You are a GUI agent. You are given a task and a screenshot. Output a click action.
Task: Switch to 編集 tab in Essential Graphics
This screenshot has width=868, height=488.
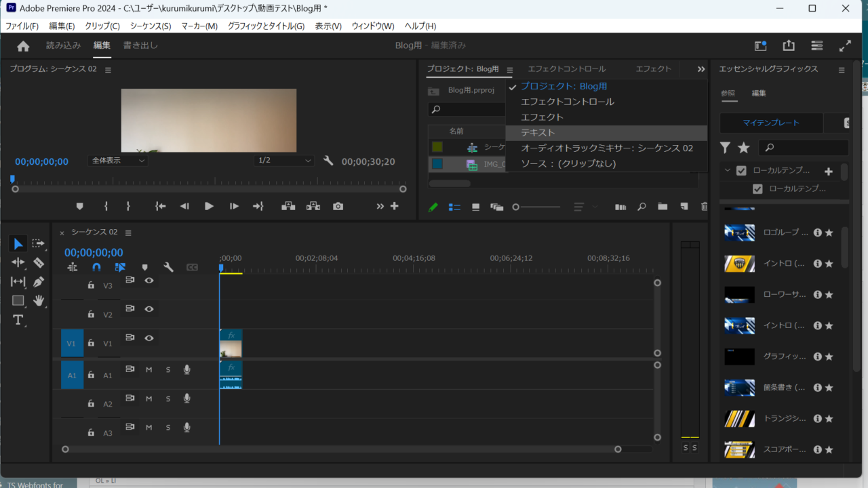point(759,93)
